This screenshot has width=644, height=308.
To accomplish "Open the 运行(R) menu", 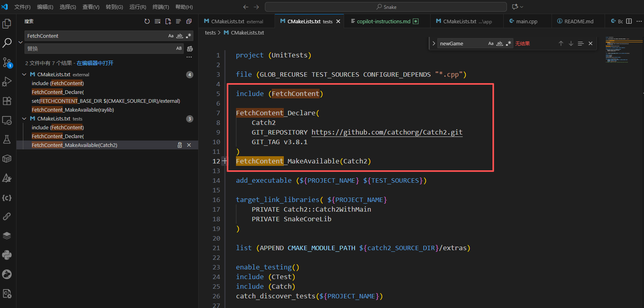I will [x=138, y=7].
